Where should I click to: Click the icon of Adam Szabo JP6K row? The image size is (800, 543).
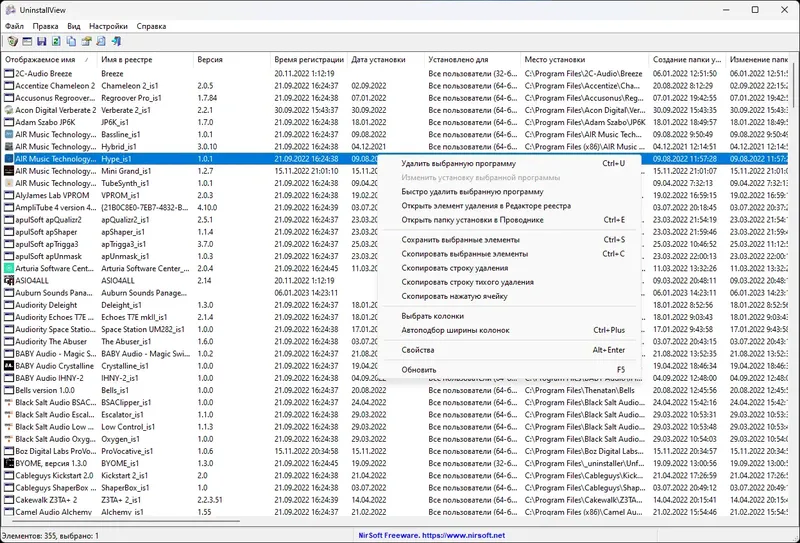tap(9, 122)
